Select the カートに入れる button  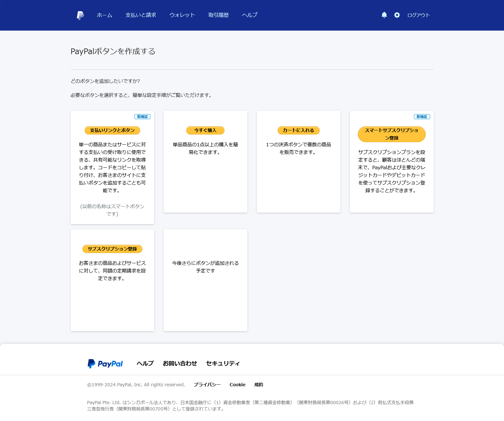[298, 130]
